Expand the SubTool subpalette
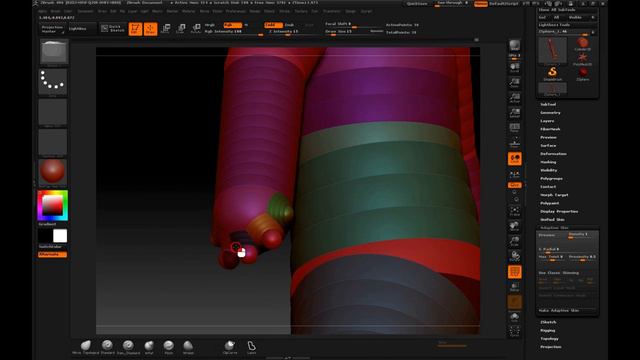Viewport: 640px width, 360px height. tap(548, 104)
